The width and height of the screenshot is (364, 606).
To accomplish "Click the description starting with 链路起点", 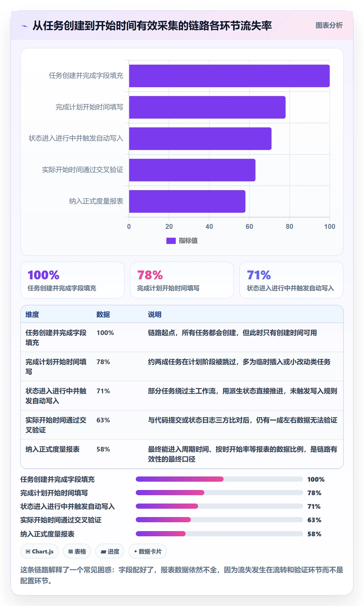I will click(232, 333).
